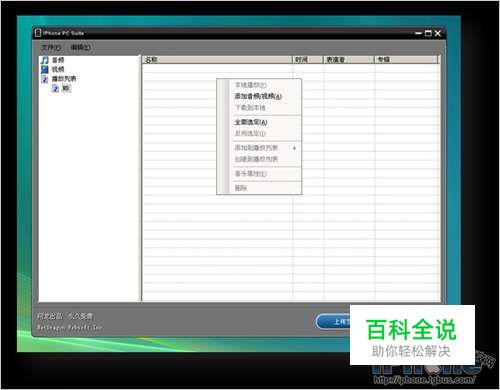Choose 反向选定(I) in context menu
This screenshot has height=390, width=500.
[x=250, y=134]
